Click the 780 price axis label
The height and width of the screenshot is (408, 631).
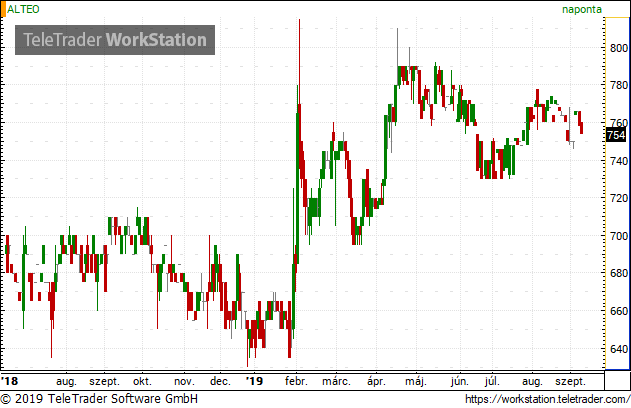619,85
